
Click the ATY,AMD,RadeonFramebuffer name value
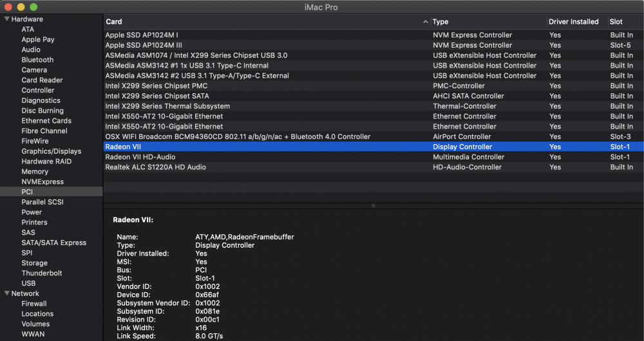click(x=244, y=237)
